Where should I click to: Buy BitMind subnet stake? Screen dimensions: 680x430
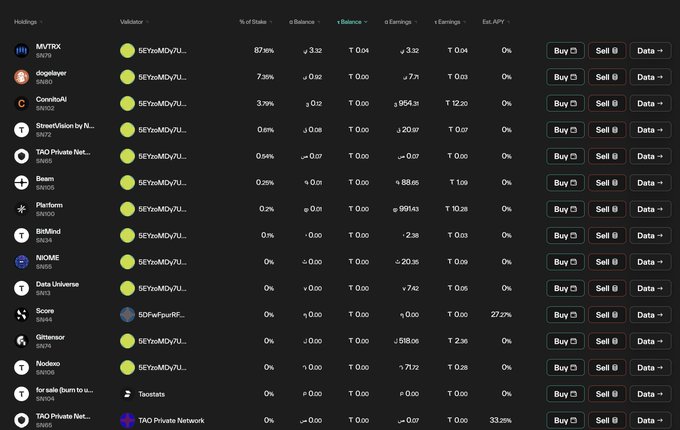click(565, 236)
